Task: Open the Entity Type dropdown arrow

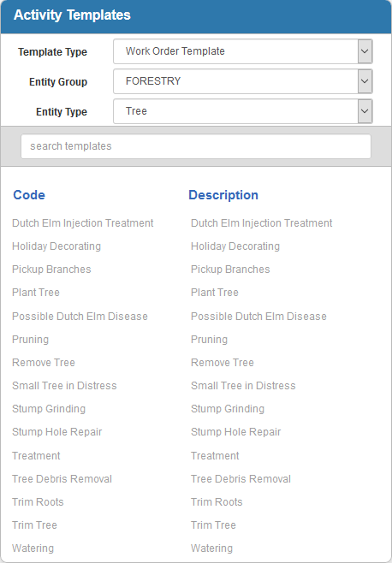Action: pos(365,111)
